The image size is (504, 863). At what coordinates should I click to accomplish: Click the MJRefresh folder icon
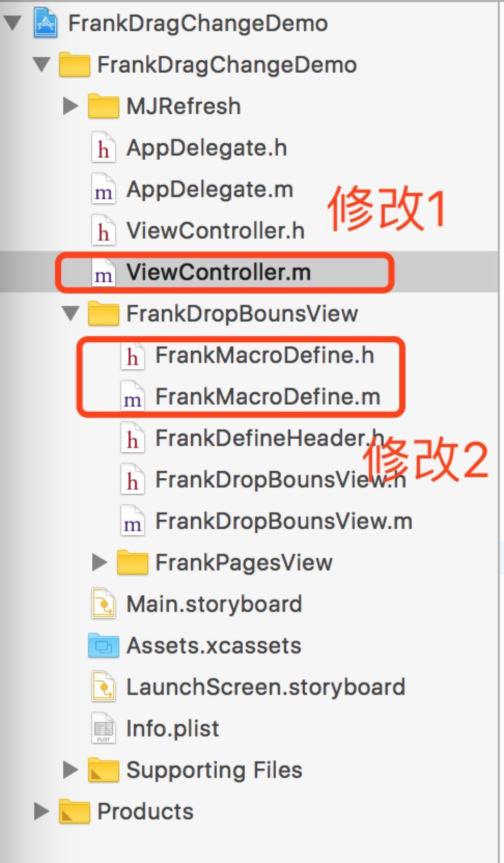coord(103,106)
